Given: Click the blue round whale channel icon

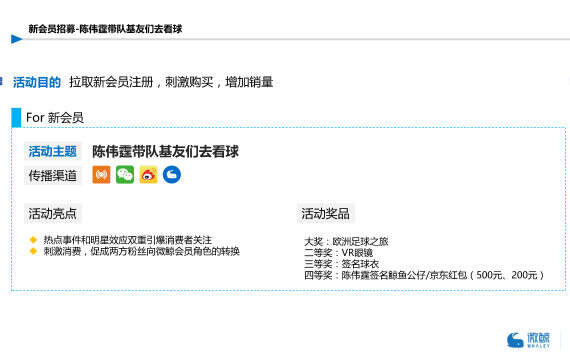Looking at the screenshot, I should [x=172, y=175].
